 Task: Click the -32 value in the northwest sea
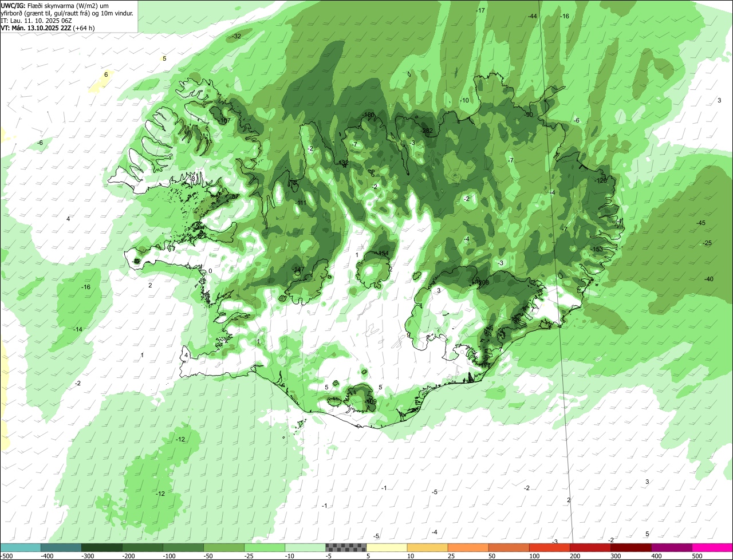[x=236, y=36]
